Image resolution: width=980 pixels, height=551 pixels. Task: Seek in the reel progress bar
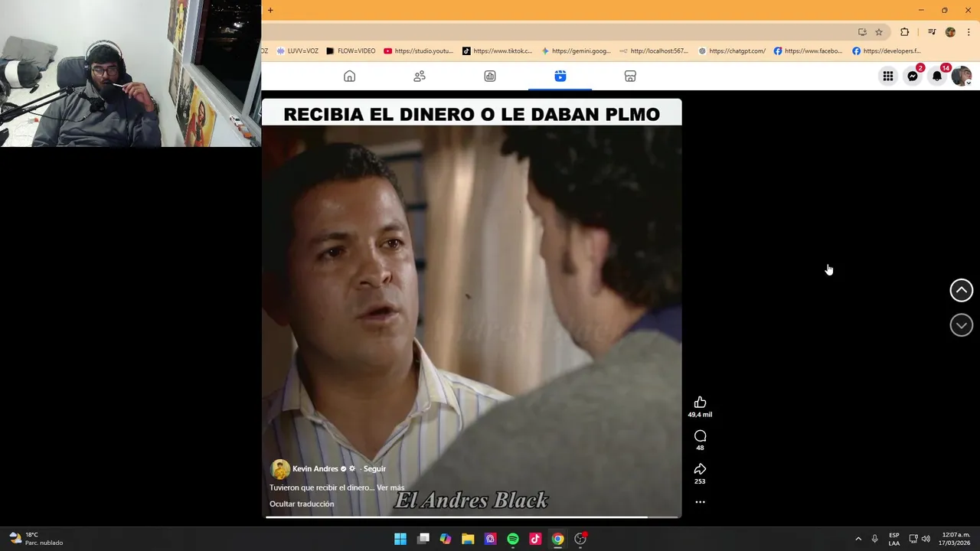472,517
